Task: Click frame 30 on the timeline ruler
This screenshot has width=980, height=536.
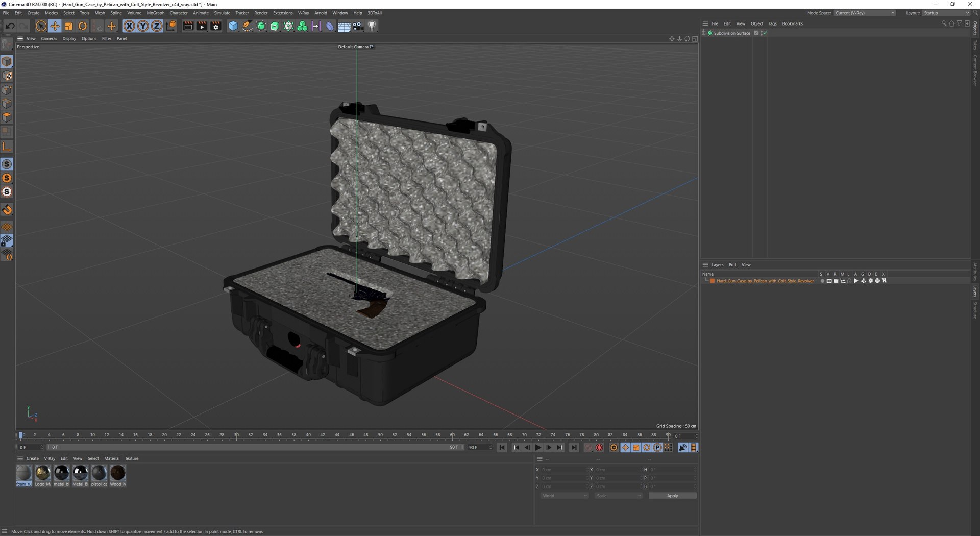Action: [236, 435]
